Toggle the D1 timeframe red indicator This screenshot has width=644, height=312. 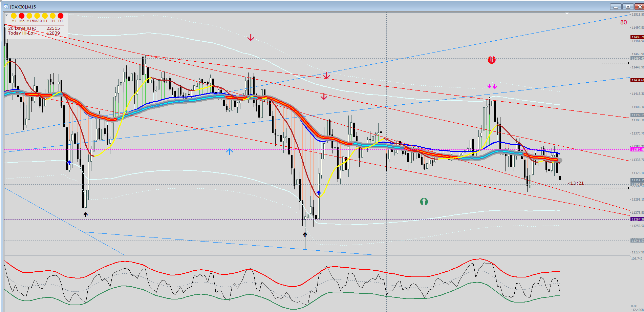tap(61, 16)
